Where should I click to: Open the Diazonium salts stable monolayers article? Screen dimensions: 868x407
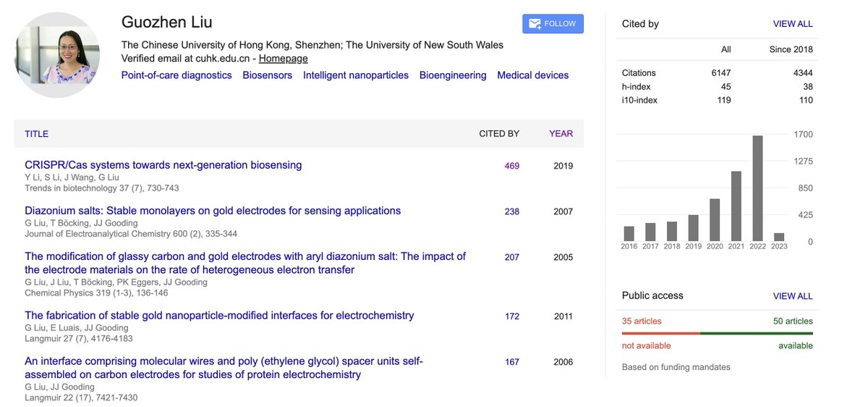pos(213,211)
